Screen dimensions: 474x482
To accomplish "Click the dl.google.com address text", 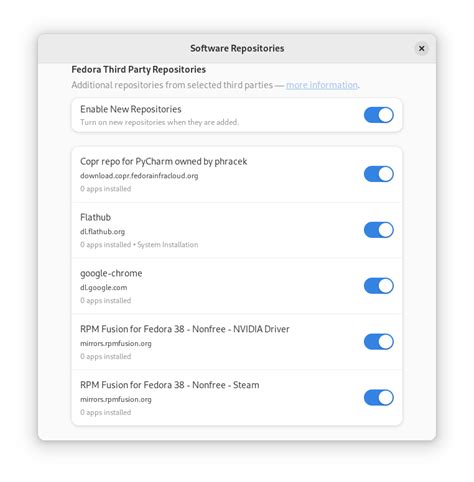I will [x=103, y=288].
